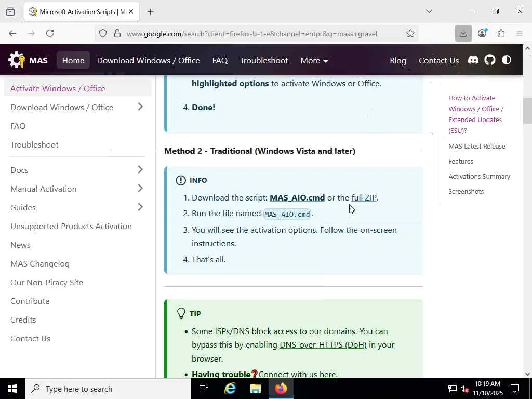Image resolution: width=532 pixels, height=399 pixels.
Task: Select Activate Windows / Office sidebar item
Action: [x=78, y=88]
